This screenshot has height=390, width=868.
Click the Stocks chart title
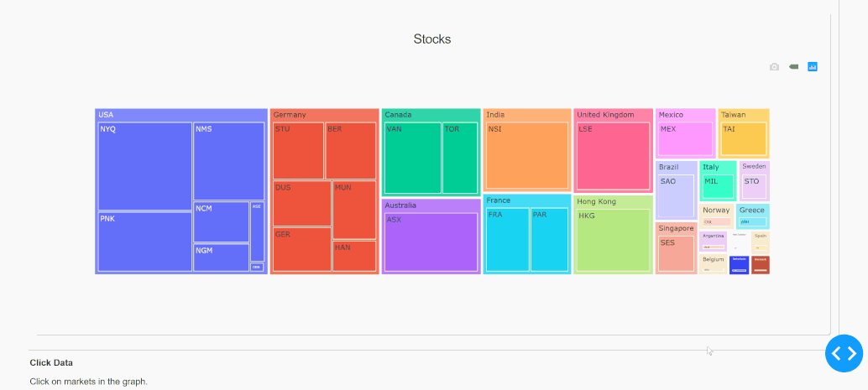[x=432, y=39]
